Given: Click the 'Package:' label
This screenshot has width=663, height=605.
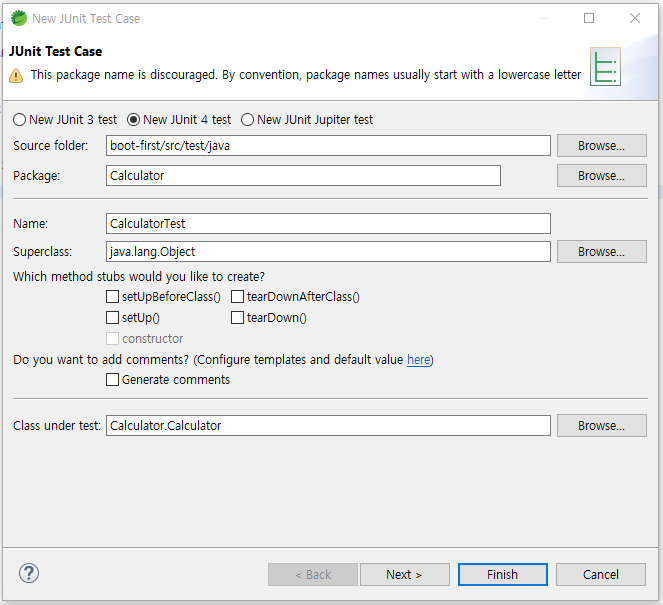Looking at the screenshot, I should 37,176.
